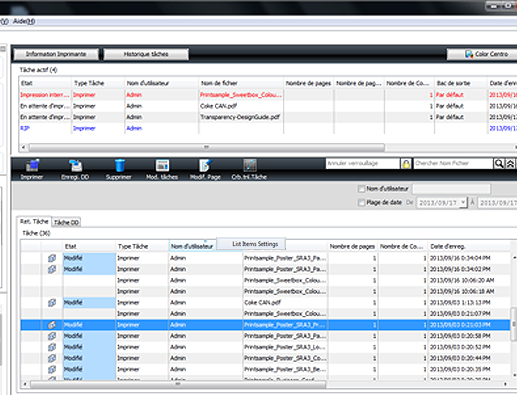Click the yellow padlock unlock icon

406,164
